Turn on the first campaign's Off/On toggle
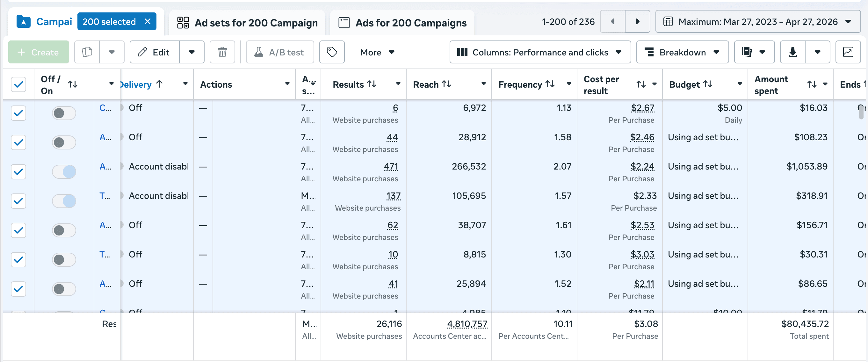Image resolution: width=868 pixels, height=362 pixels. (64, 113)
